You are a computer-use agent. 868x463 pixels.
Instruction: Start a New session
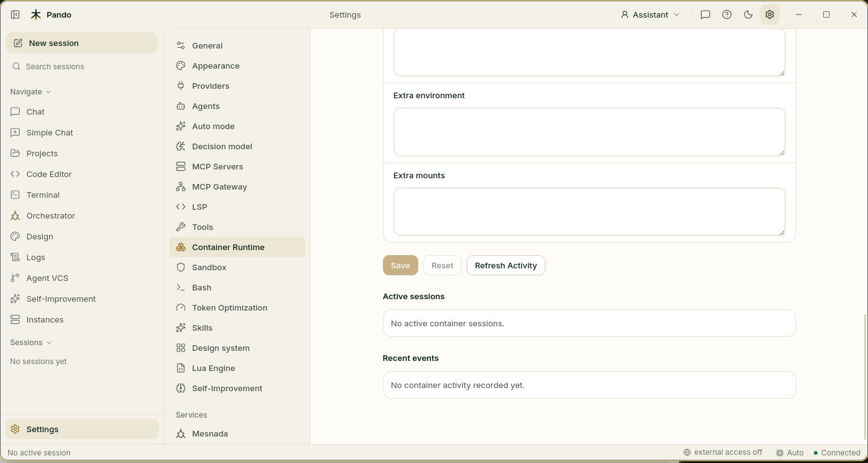pyautogui.click(x=82, y=43)
